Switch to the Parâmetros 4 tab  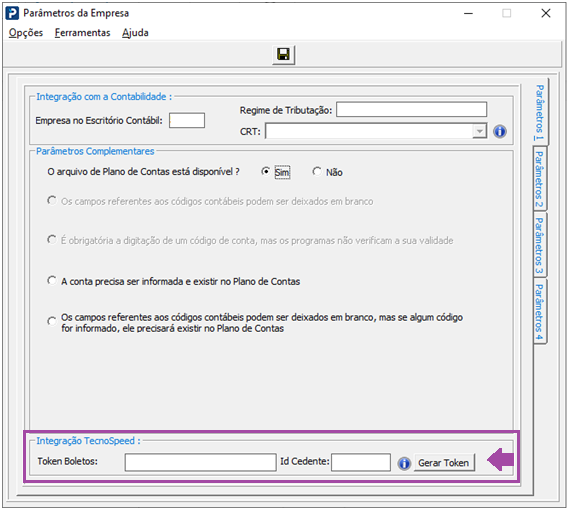(x=540, y=312)
